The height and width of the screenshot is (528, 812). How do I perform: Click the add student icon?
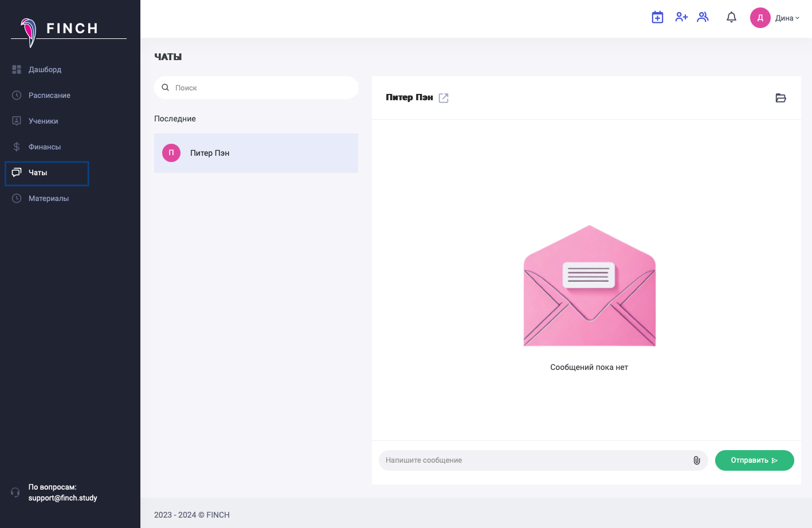(681, 17)
